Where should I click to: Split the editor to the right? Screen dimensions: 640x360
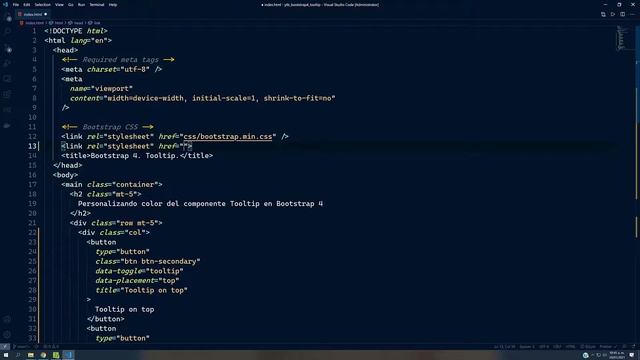tap(622, 14)
